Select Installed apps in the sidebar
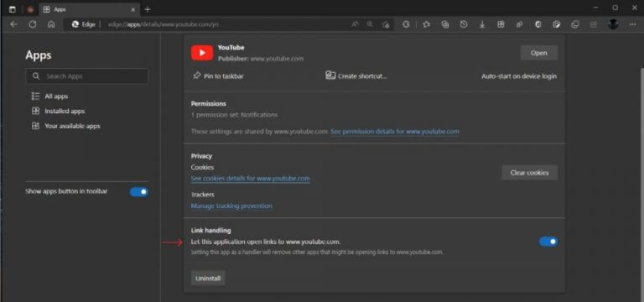644x302 pixels. (x=58, y=111)
